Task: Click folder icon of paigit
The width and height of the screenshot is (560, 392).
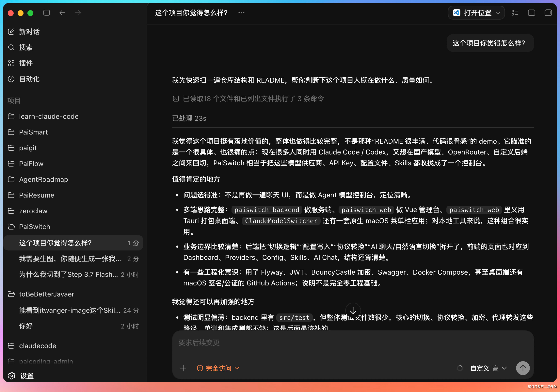Action: 11,148
